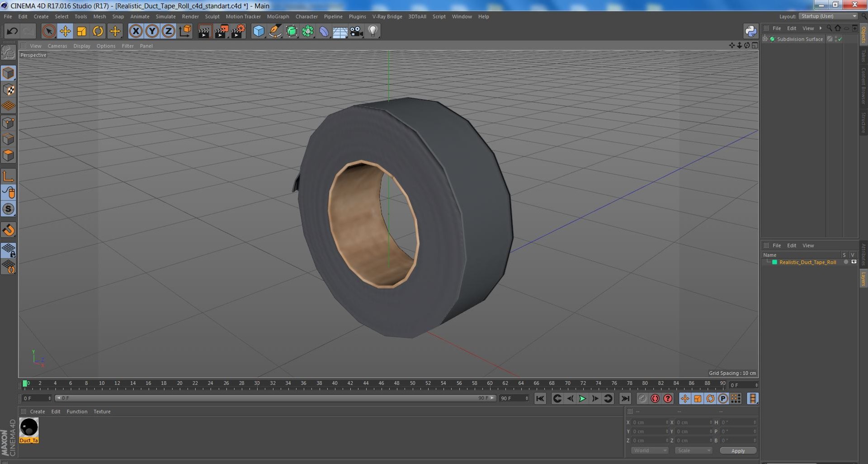
Task: Toggle layer view icon for Realistic_Duct_Tape_Roll
Action: (x=854, y=262)
